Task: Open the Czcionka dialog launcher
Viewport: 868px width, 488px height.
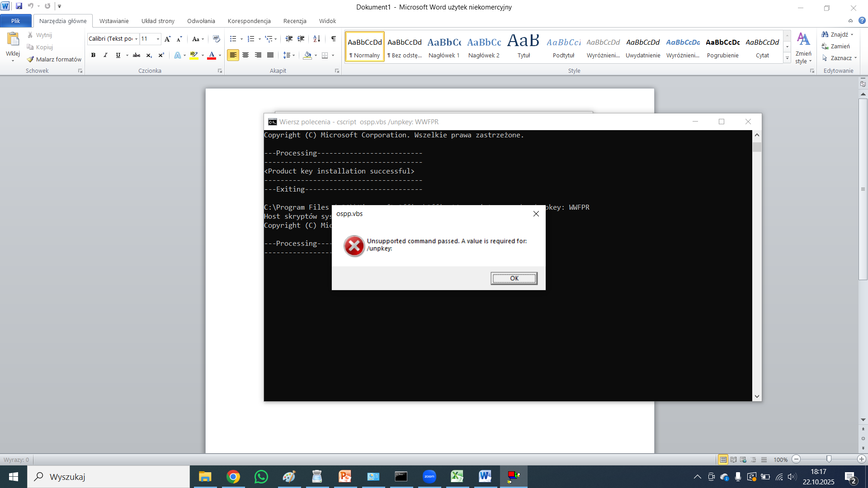Action: [220, 71]
